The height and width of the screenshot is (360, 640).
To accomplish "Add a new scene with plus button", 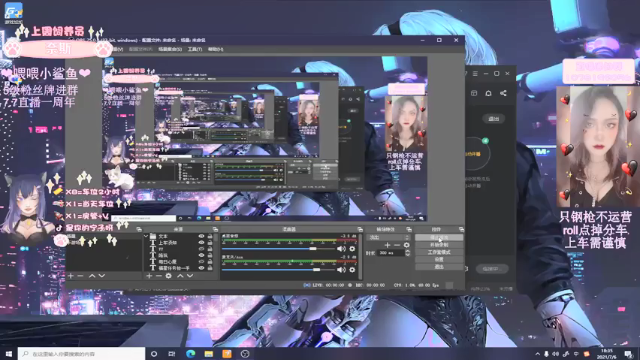I will (71, 276).
